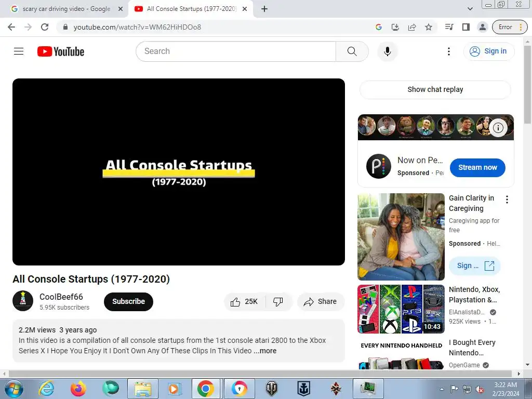Click the Stream now button
Screen dimensions: 532x399
pos(477,167)
